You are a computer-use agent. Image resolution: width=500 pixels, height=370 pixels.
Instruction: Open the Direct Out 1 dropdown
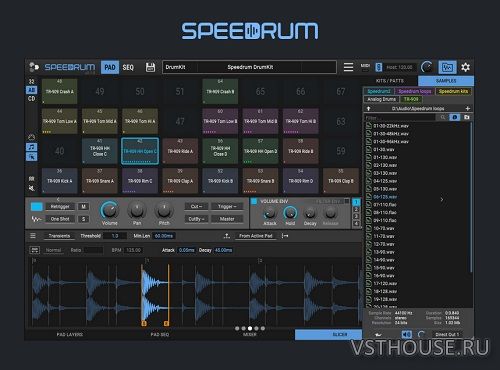point(447,334)
